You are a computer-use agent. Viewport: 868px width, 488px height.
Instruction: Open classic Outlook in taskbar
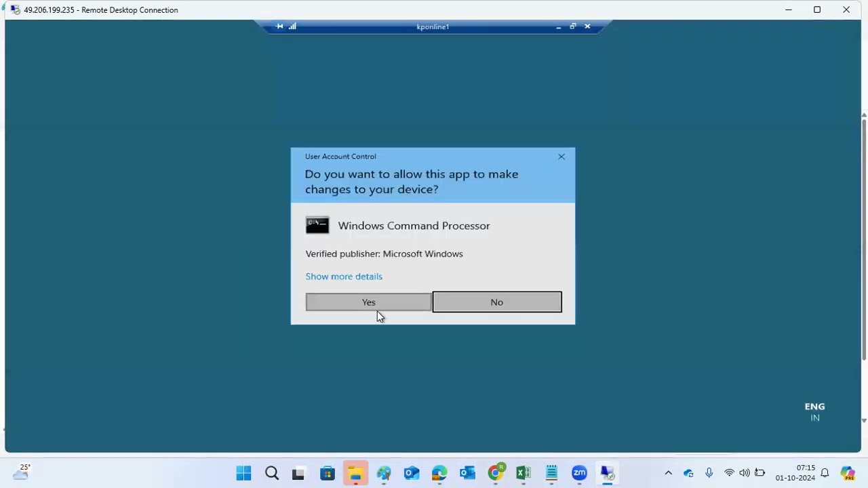(x=467, y=473)
